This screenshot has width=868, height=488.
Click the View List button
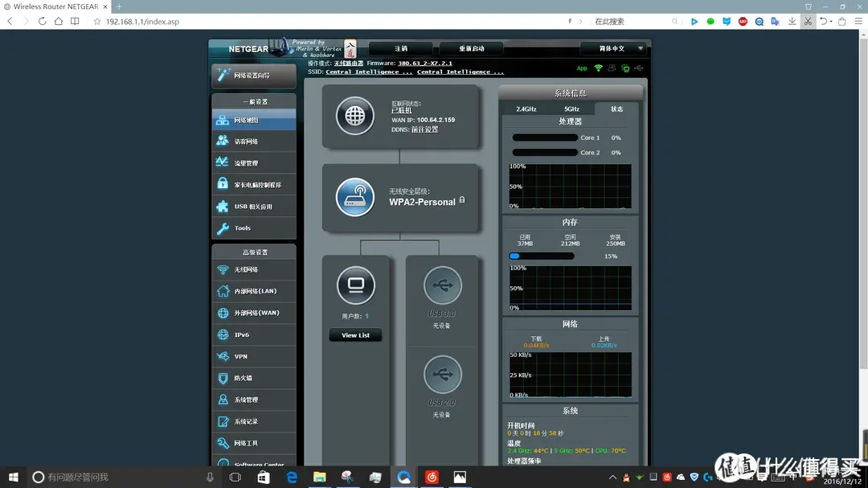click(x=355, y=335)
